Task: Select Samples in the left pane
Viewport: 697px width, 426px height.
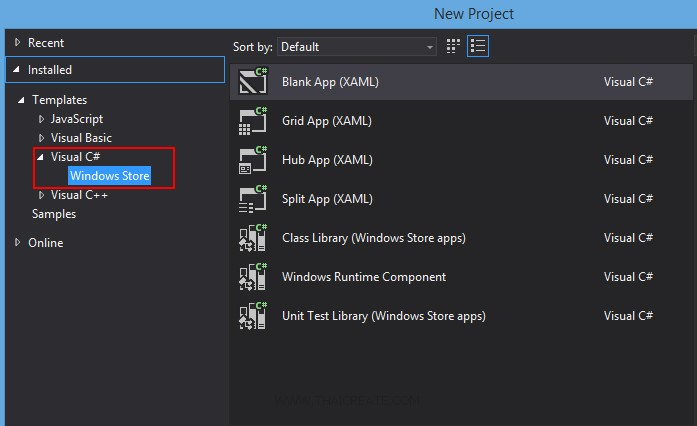Action: click(x=54, y=214)
